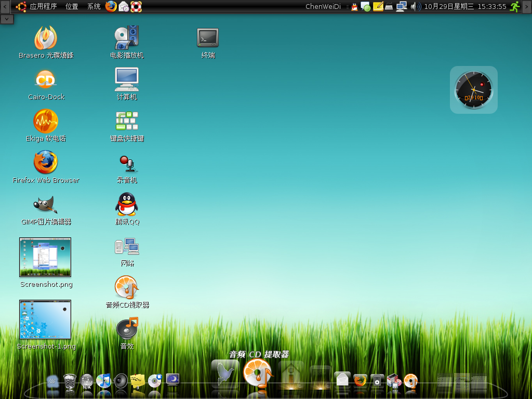Launch the 录音机 sound recorder icon
The width and height of the screenshot is (532, 399).
click(128, 164)
